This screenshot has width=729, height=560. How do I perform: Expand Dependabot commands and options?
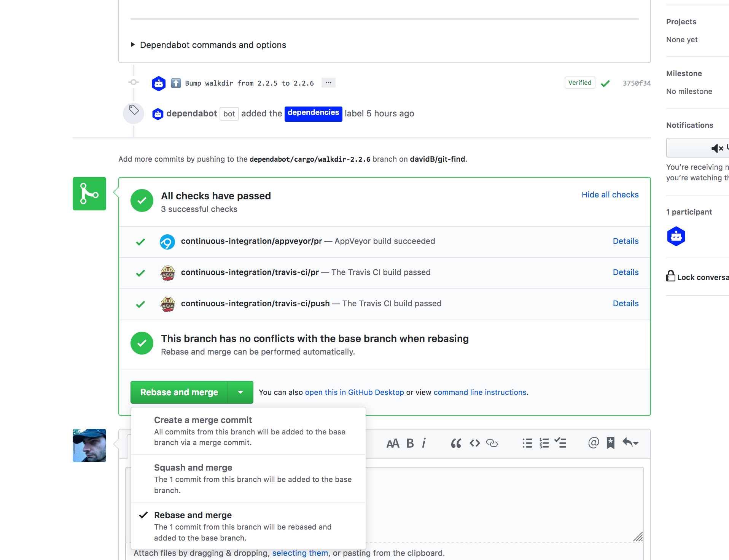pyautogui.click(x=213, y=45)
